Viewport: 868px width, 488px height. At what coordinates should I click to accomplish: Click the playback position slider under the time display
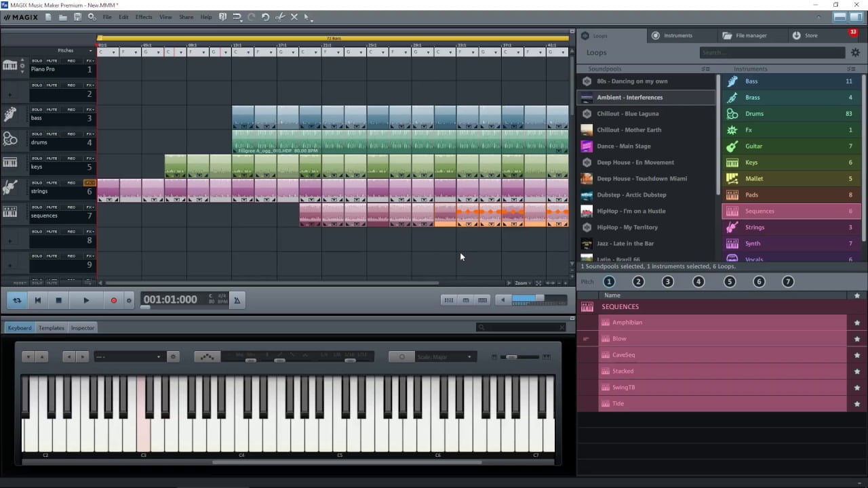[x=145, y=308]
